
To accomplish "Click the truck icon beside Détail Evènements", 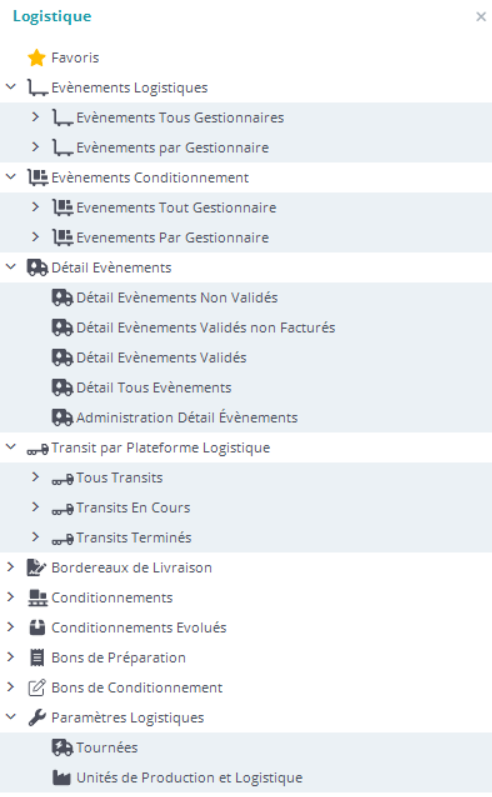I will (x=38, y=267).
